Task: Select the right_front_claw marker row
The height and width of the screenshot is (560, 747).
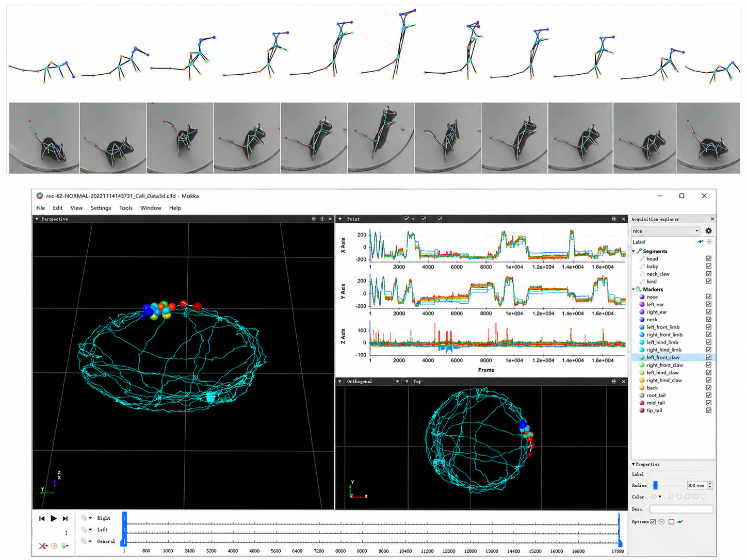Action: pos(673,365)
